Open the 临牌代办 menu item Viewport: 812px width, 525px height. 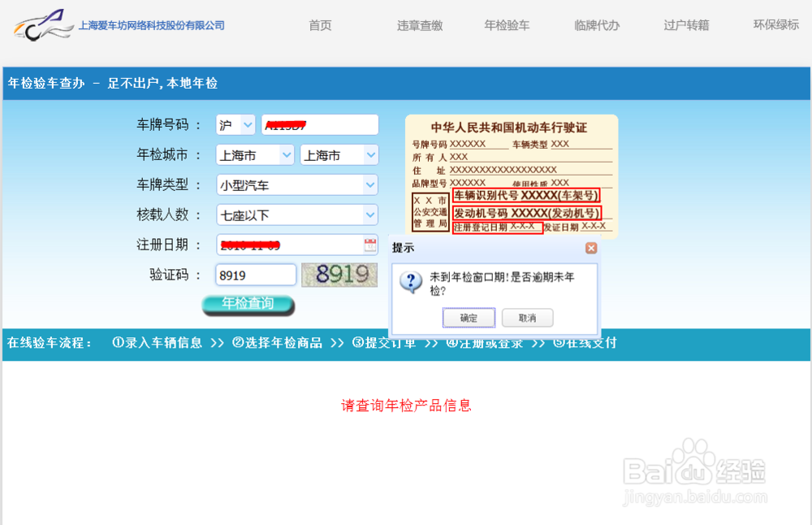point(597,25)
